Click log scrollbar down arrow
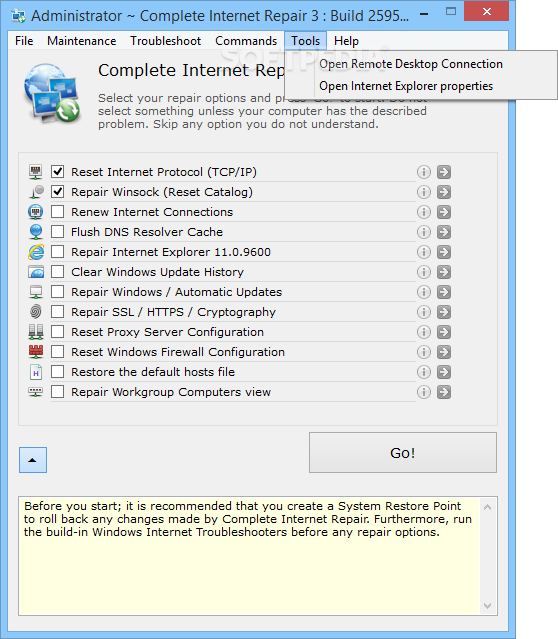 click(x=487, y=606)
